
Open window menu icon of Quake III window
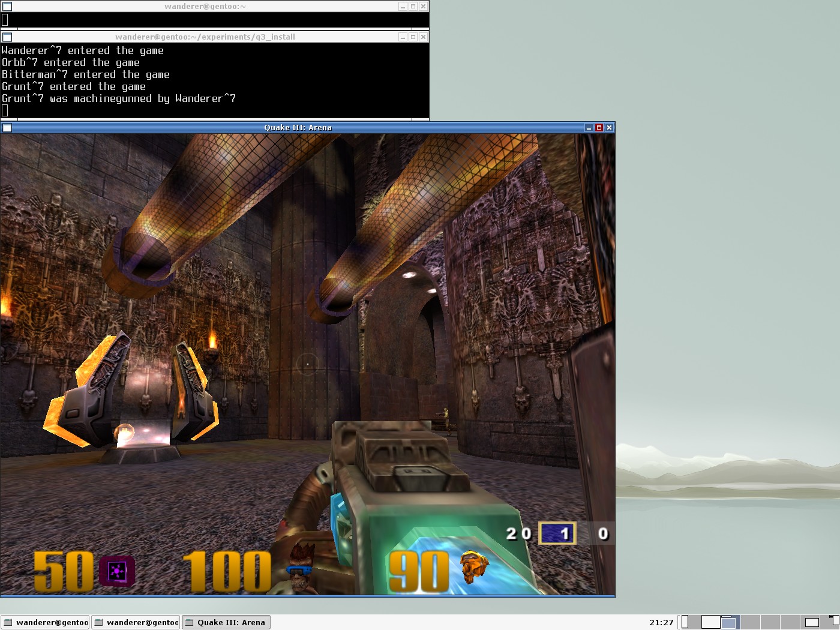(7, 128)
